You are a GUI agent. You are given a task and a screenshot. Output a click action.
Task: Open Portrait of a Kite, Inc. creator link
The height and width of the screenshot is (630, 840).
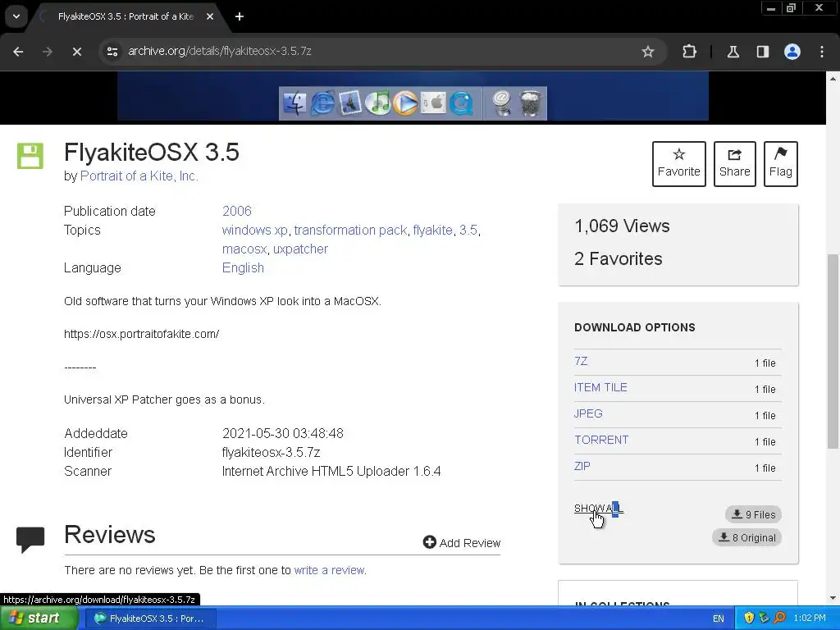139,176
